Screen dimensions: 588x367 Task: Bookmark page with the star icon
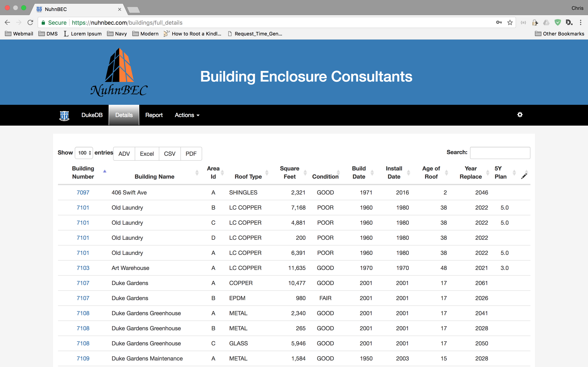coord(510,23)
